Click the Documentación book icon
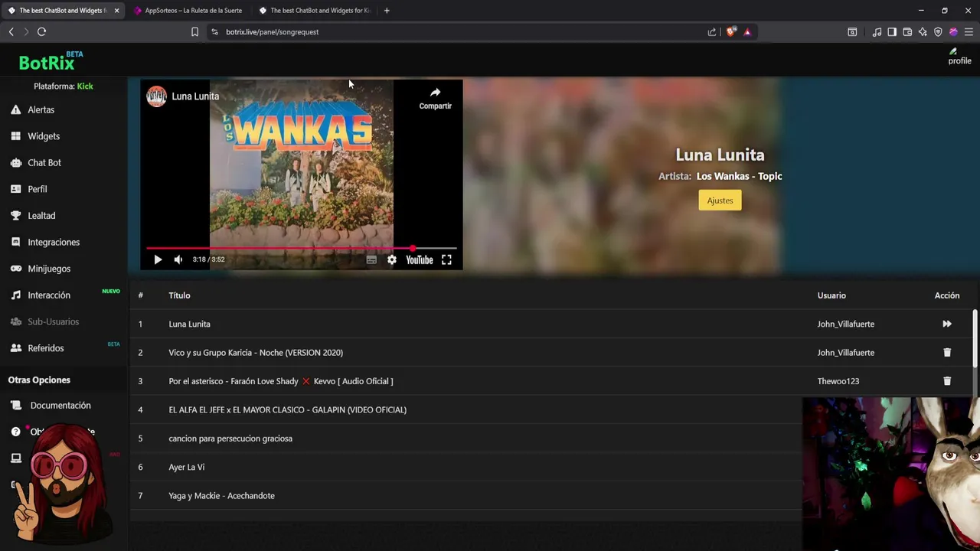Viewport: 980px width, 551px height. 15,406
